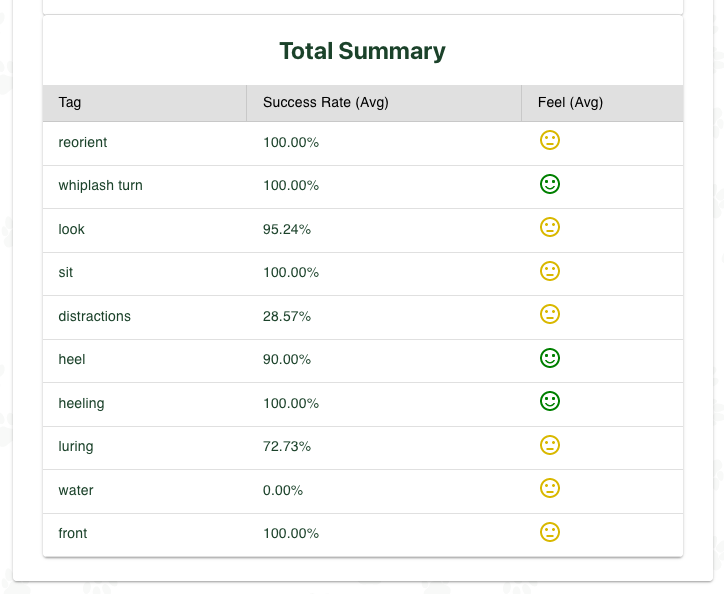Select the luring tag cell

[76, 446]
